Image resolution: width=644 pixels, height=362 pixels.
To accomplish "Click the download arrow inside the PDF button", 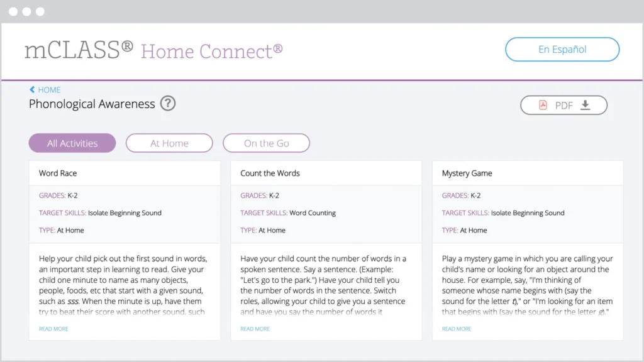I will click(x=585, y=105).
